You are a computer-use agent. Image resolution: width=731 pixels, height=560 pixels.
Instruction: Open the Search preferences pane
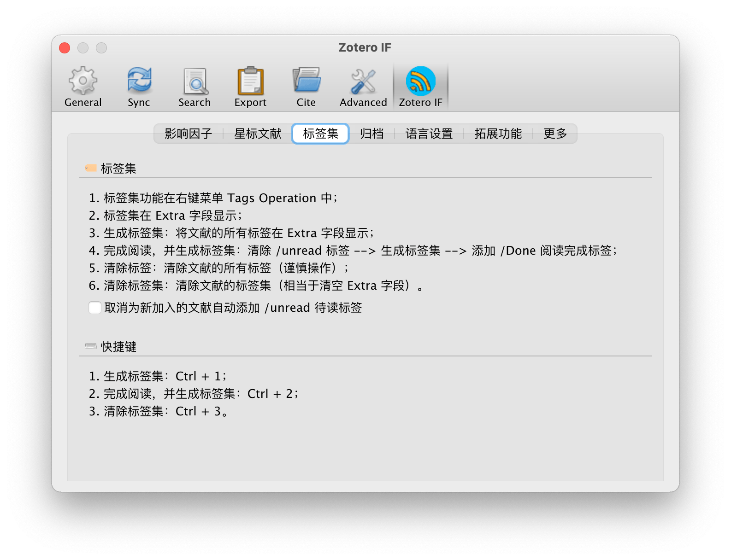click(x=195, y=87)
